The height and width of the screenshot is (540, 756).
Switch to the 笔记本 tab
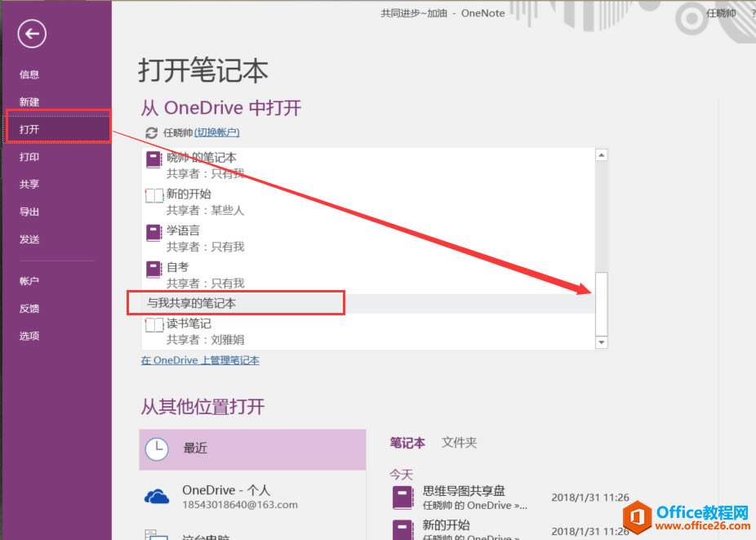coord(407,442)
